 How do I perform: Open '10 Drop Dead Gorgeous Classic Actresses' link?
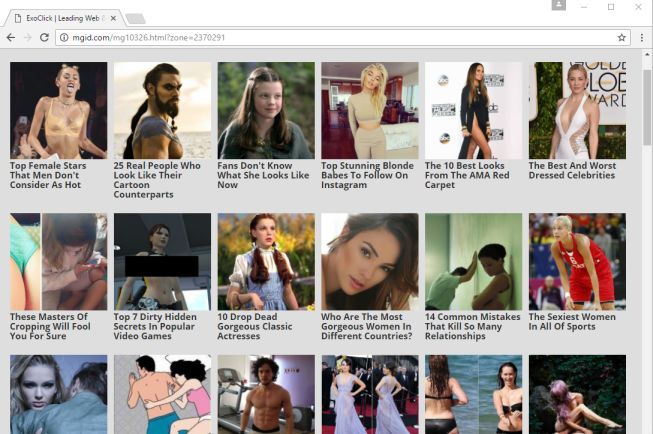pyautogui.click(x=254, y=327)
